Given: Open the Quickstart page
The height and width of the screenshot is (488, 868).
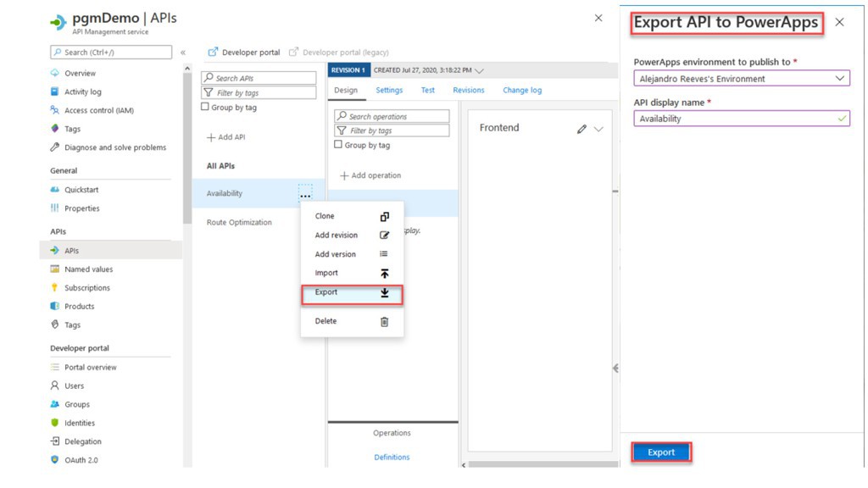Looking at the screenshot, I should pyautogui.click(x=81, y=189).
